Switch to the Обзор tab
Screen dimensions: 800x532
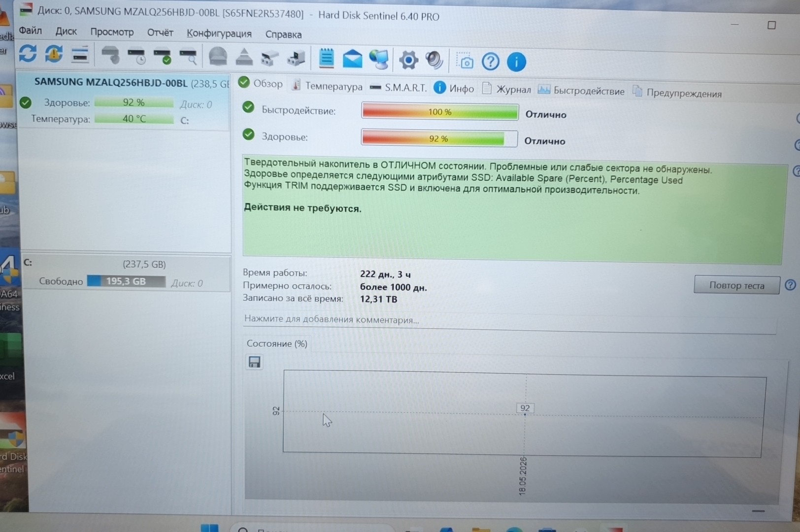pos(261,83)
